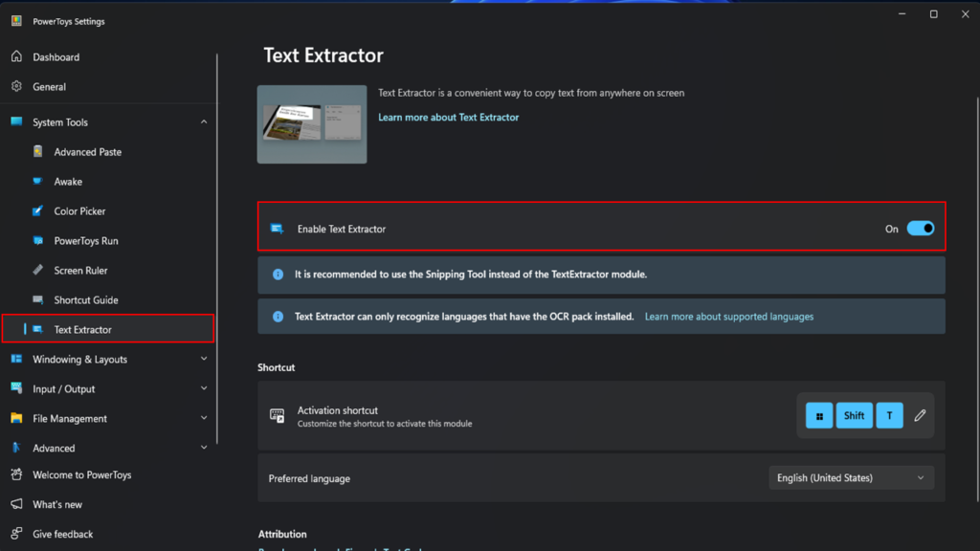Click the Text Extractor page heading
The image size is (980, 551).
pos(323,55)
